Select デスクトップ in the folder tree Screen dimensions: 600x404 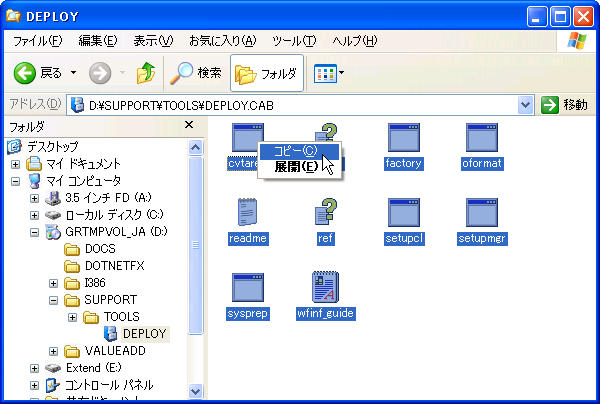[52, 147]
